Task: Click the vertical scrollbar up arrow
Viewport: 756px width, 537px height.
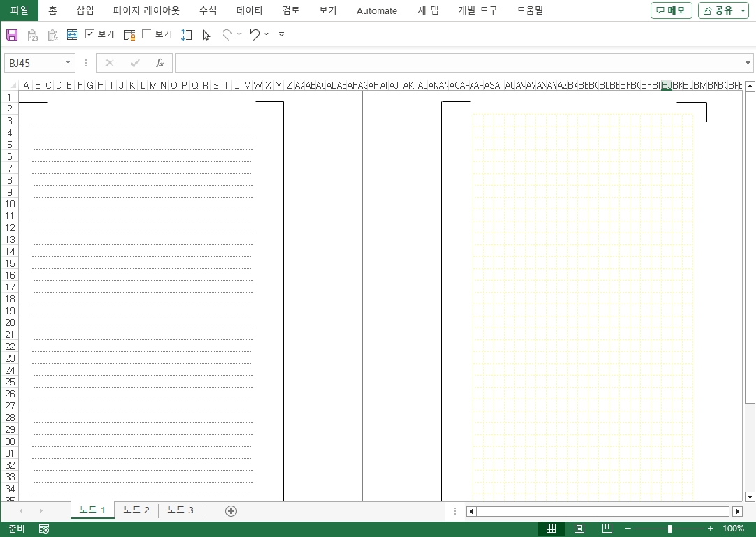Action: click(x=750, y=87)
